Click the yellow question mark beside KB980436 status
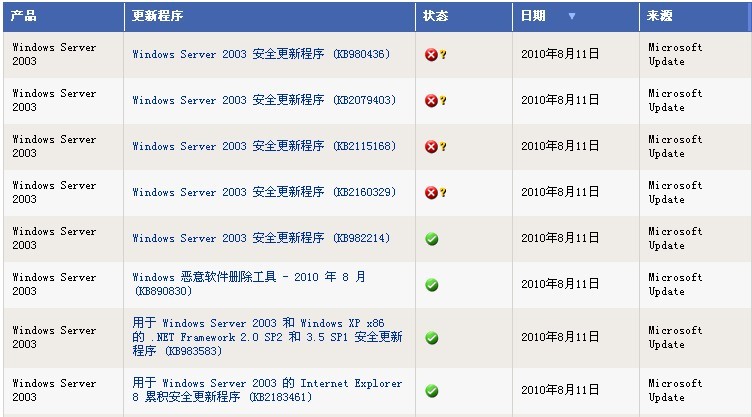The image size is (752, 417). tap(443, 55)
